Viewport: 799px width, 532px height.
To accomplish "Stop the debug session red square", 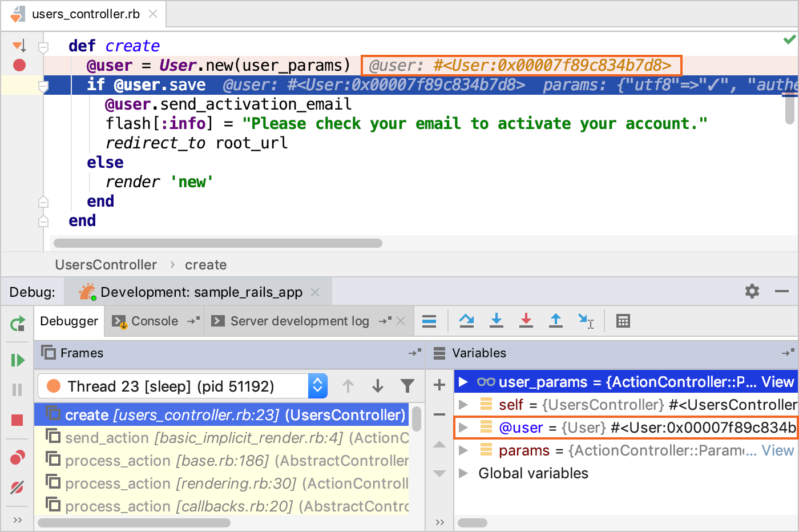I will click(x=17, y=420).
